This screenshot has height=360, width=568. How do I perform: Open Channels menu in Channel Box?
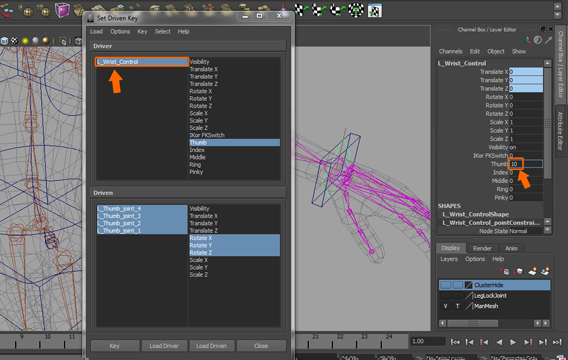[451, 51]
